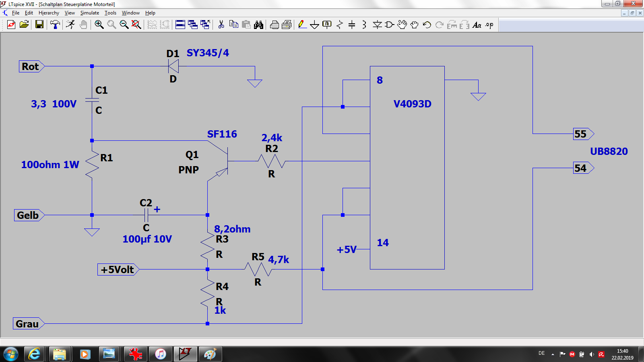This screenshot has width=644, height=362.
Task: Click the Cut scissors icon
Action: click(x=221, y=25)
